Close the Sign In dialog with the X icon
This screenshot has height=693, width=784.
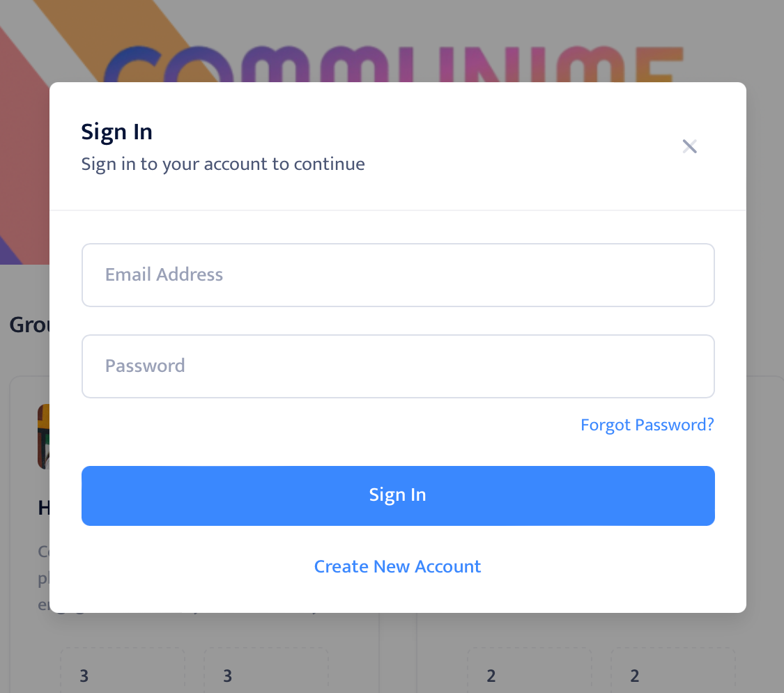(x=689, y=146)
